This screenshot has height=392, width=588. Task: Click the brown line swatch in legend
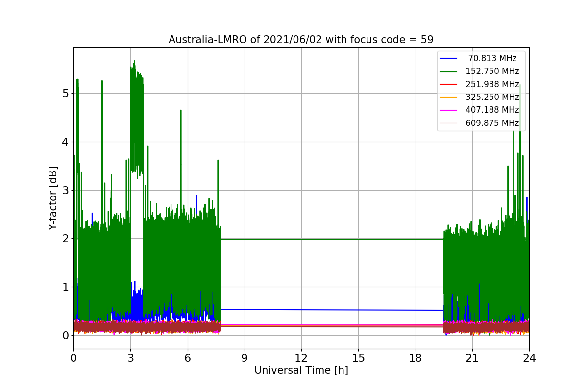pos(449,123)
